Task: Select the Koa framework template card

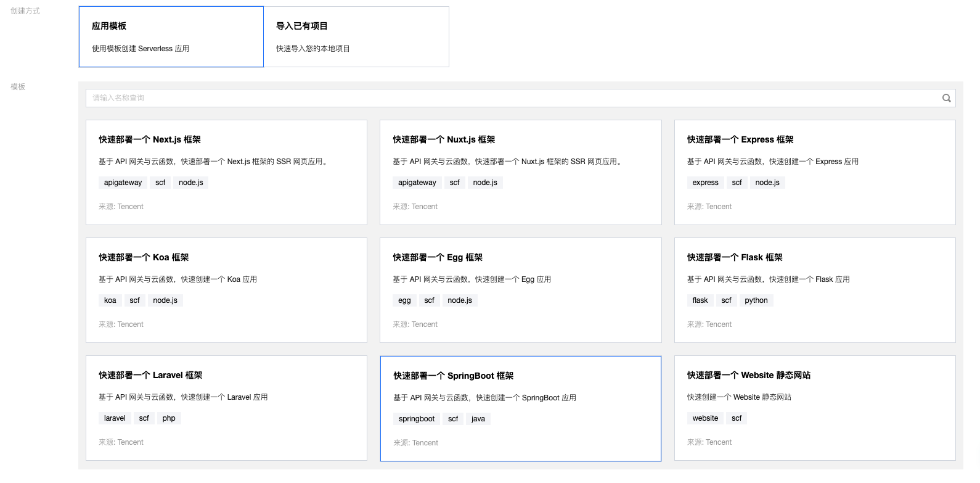Action: pos(226,290)
